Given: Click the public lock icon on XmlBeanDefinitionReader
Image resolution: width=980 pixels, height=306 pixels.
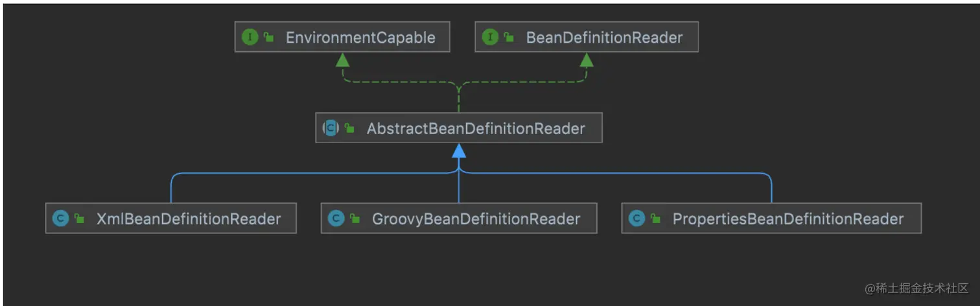Looking at the screenshot, I should point(79,219).
